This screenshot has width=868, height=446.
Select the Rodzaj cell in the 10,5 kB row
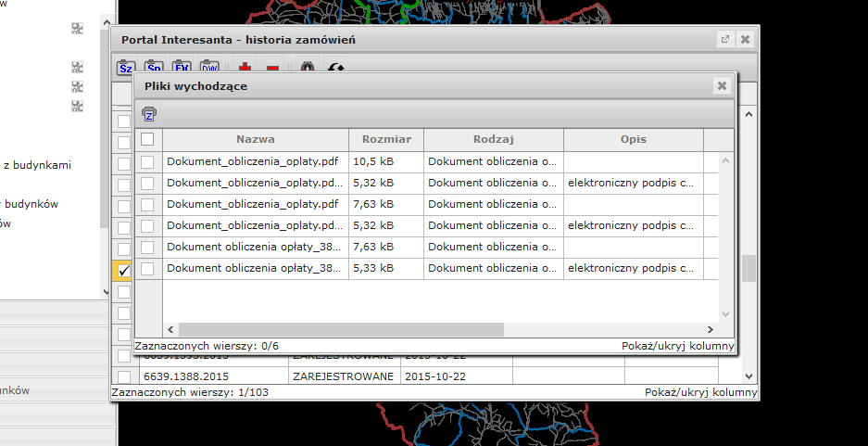pyautogui.click(x=493, y=161)
